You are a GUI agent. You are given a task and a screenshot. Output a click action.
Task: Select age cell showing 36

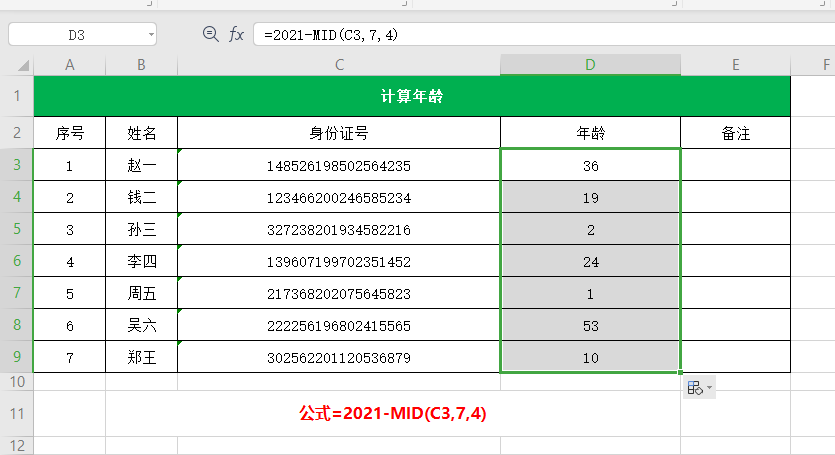(590, 165)
